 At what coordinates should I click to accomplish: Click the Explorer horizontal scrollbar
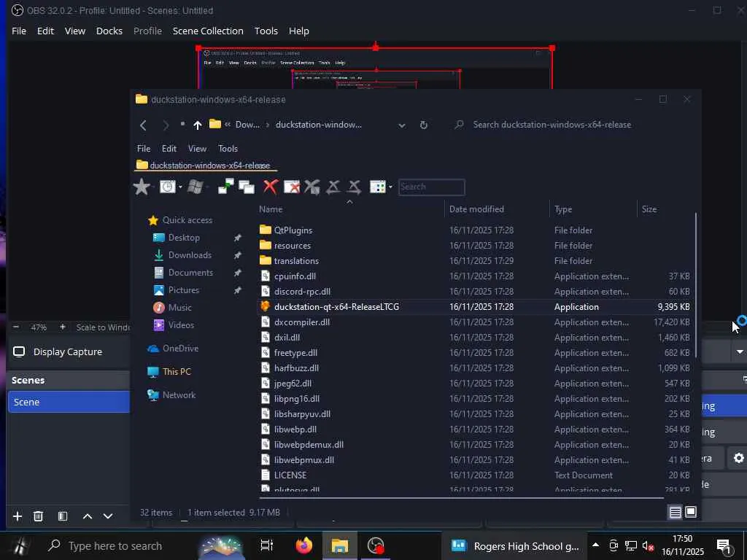tap(462, 498)
